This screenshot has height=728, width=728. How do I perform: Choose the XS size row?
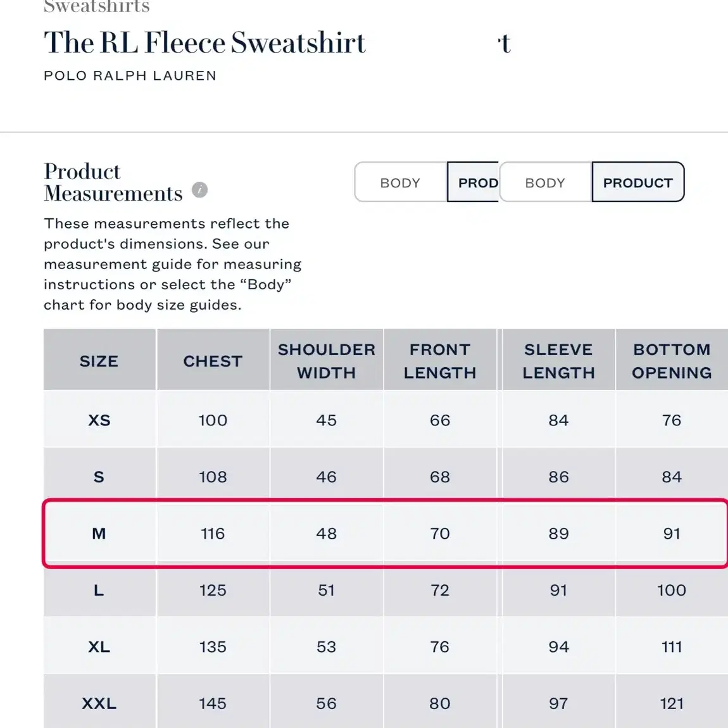tap(386, 419)
